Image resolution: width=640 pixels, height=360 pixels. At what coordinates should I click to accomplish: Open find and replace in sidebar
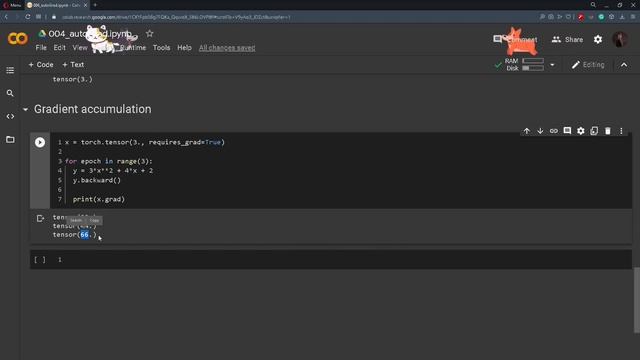pos(10,93)
